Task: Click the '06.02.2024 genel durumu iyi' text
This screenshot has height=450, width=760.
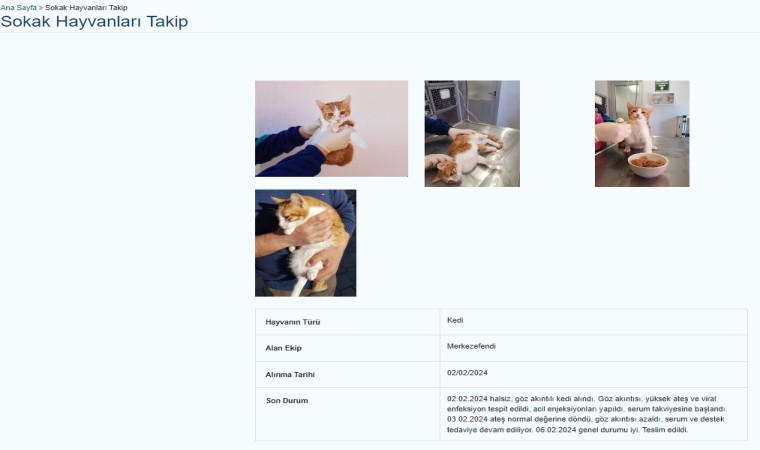Action: pos(586,430)
